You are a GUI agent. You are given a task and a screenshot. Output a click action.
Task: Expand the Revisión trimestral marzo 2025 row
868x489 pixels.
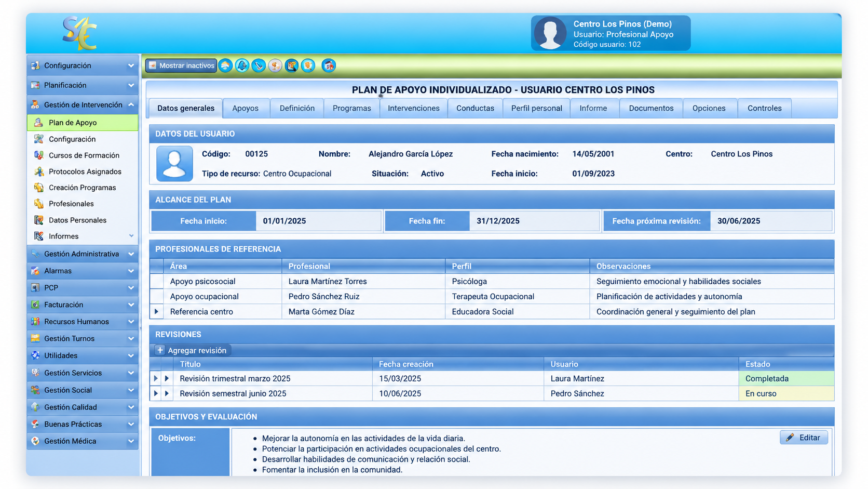[x=156, y=378]
